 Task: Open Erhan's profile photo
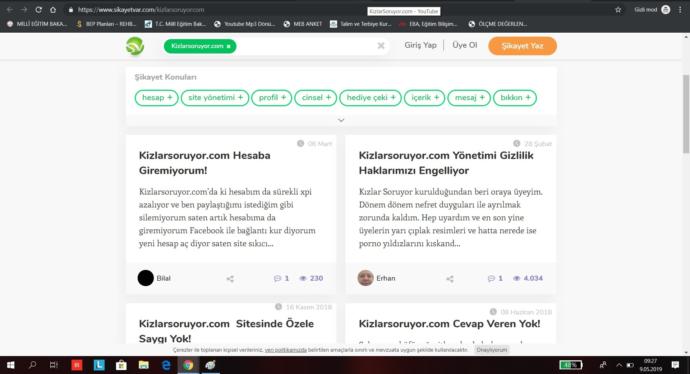tap(365, 278)
